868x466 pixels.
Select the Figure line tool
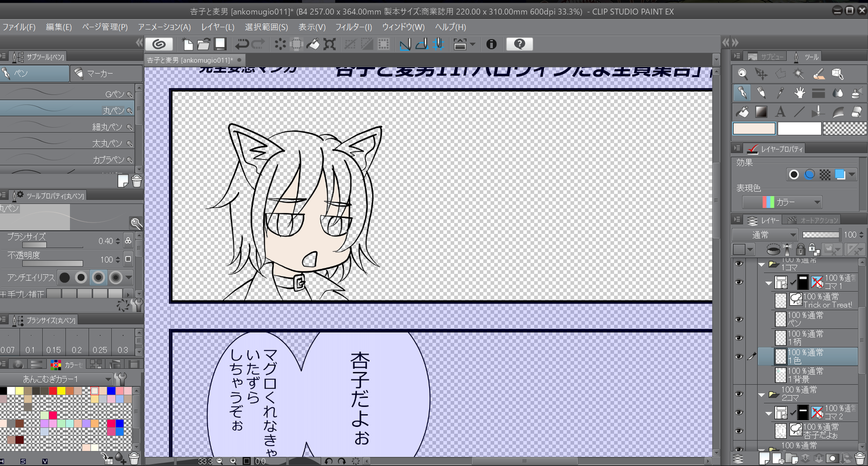coord(799,111)
